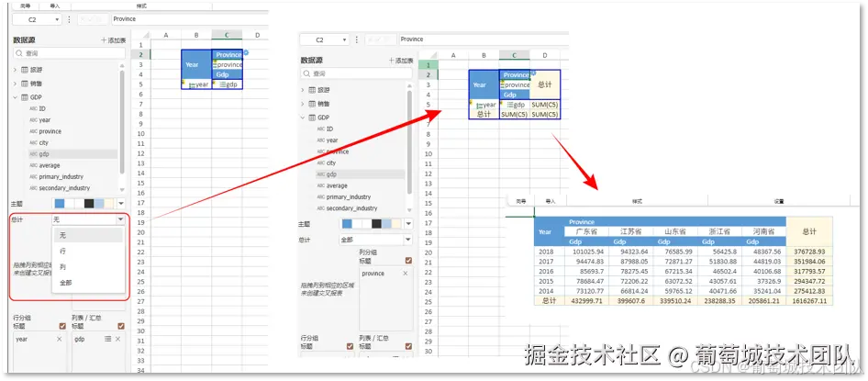Click the 销售 table icon in middle panel
This screenshot has width=868, height=381.
312,104
